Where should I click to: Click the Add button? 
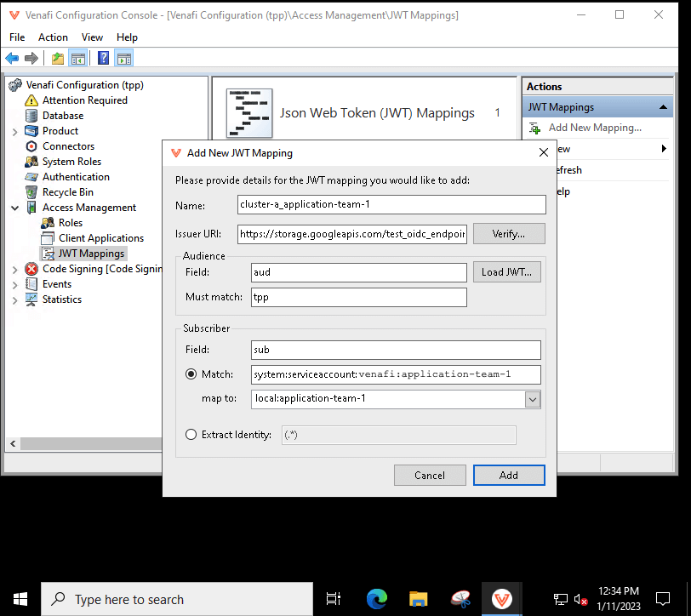point(509,475)
